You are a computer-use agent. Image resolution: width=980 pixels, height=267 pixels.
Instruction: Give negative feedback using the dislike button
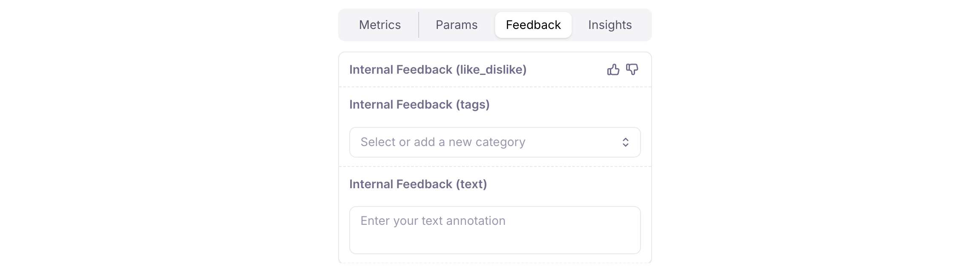[x=633, y=69]
